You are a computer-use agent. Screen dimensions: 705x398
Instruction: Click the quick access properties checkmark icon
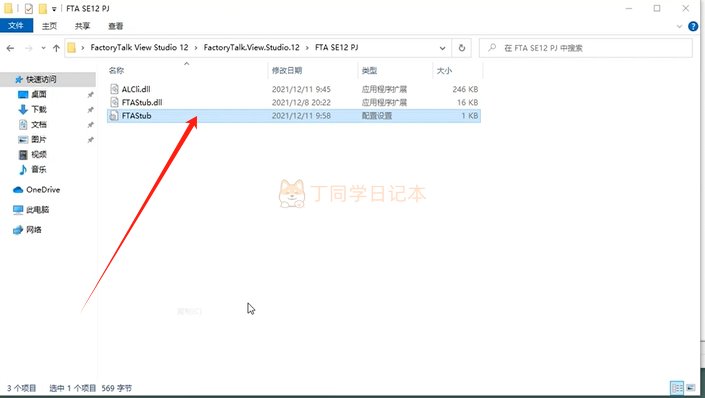pos(28,8)
